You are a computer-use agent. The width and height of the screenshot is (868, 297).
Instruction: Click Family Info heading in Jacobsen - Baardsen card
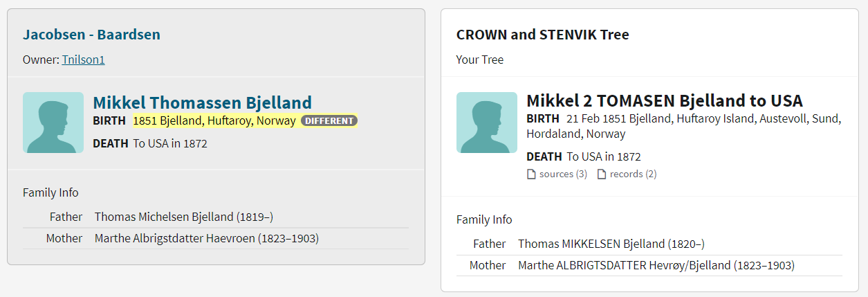coord(50,192)
